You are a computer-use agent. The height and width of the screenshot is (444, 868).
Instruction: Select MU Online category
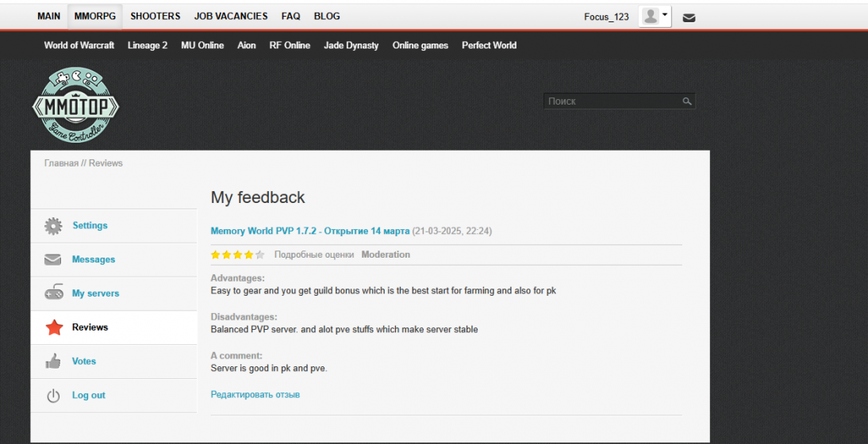202,45
